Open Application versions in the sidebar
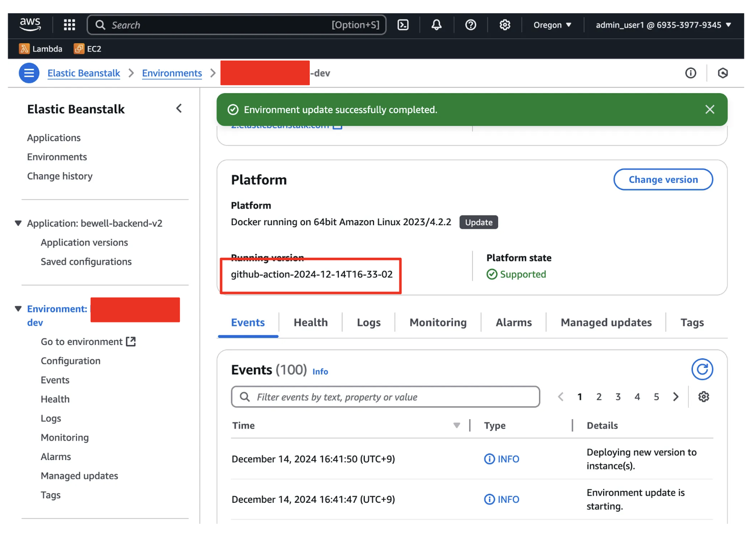The width and height of the screenshot is (756, 537). tap(84, 243)
